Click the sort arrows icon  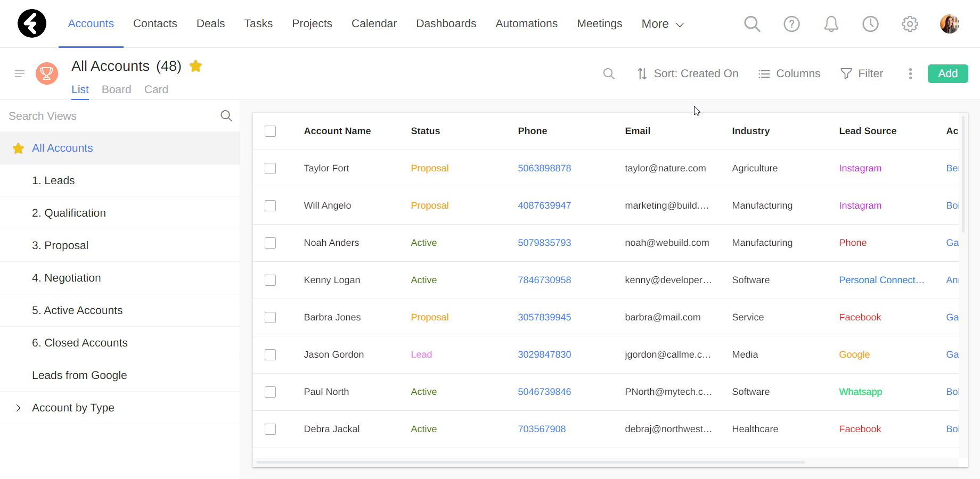642,73
